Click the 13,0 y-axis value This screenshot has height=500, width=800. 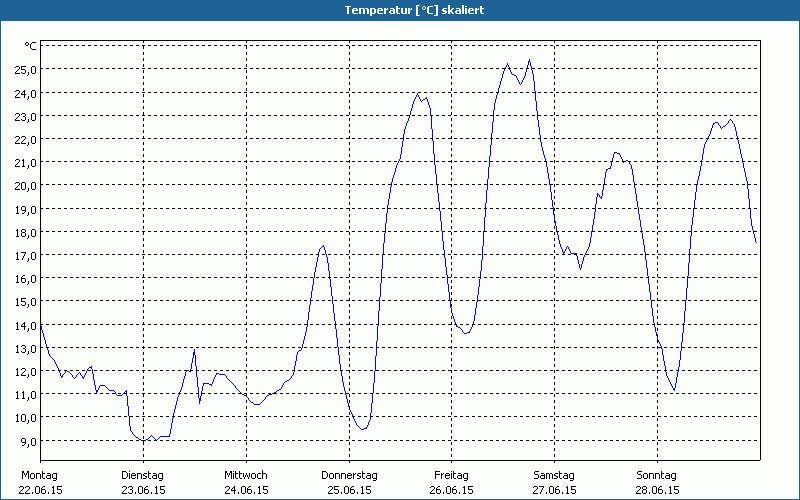pyautogui.click(x=26, y=348)
